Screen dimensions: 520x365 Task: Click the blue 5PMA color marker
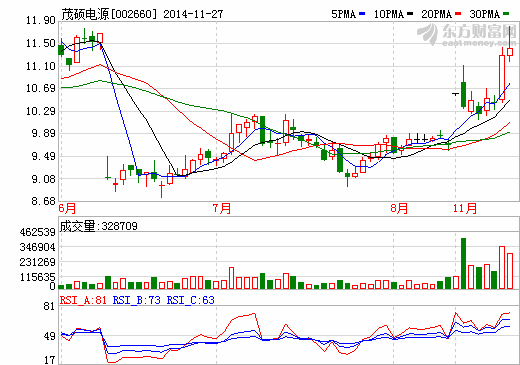point(362,14)
